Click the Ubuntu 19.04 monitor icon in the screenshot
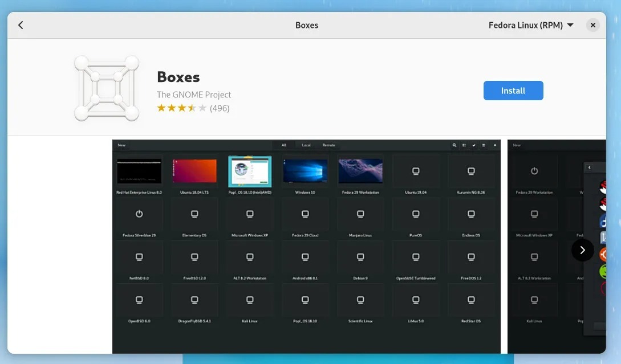Image resolution: width=621 pixels, height=364 pixels. [416, 171]
